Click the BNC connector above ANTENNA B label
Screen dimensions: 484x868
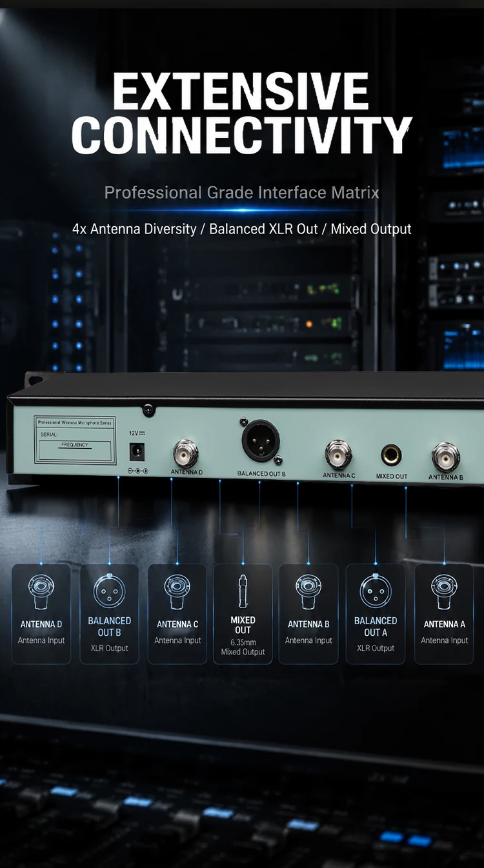click(x=446, y=457)
